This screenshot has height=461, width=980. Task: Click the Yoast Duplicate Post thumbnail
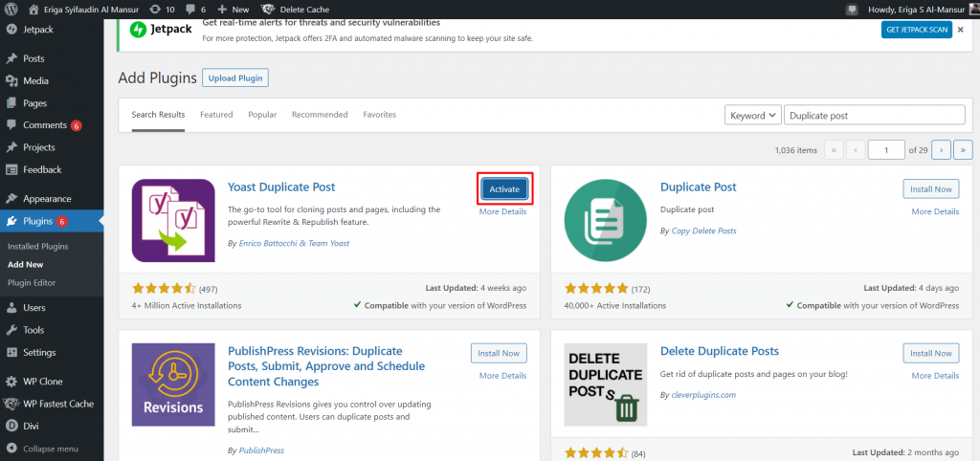click(x=173, y=221)
